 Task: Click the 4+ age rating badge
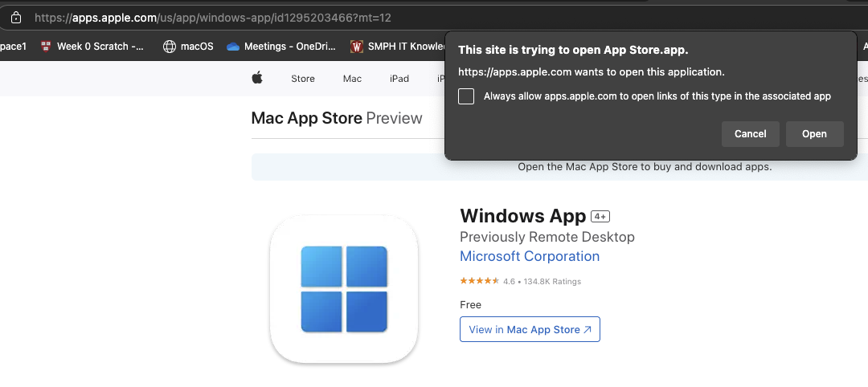pos(600,216)
